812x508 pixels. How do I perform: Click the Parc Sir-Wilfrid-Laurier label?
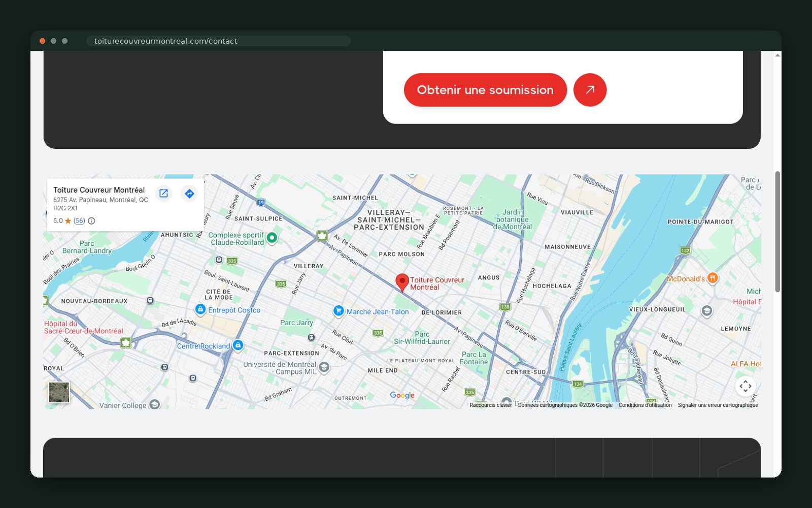tap(422, 338)
